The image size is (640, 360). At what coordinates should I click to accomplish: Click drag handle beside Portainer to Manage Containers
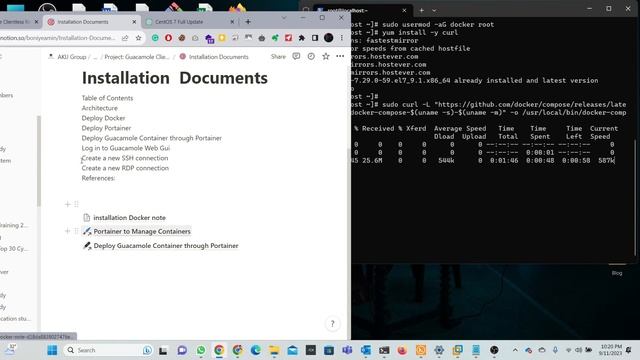(x=76, y=231)
